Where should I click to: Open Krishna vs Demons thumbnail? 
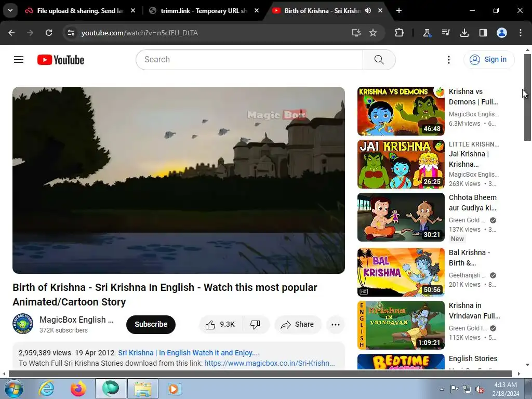pyautogui.click(x=401, y=111)
